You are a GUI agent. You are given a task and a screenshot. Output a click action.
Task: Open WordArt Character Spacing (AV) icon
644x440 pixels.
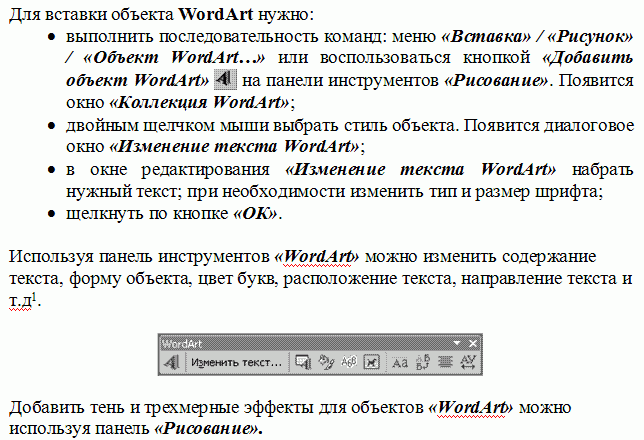468,362
